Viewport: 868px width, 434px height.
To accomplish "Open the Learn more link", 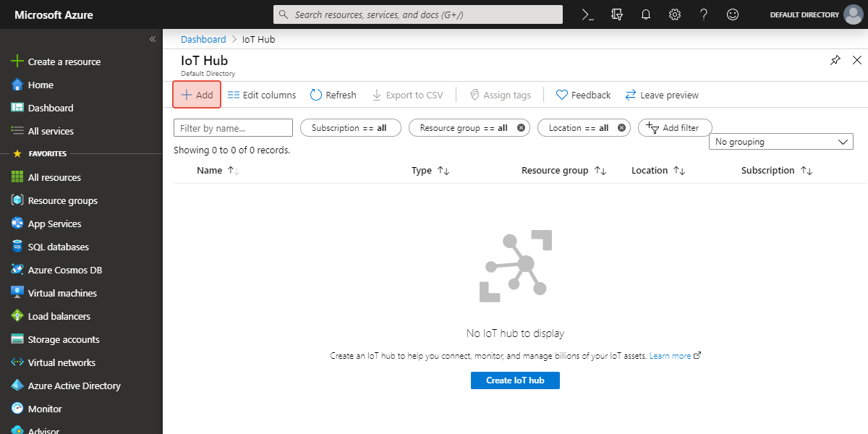I will tap(671, 355).
